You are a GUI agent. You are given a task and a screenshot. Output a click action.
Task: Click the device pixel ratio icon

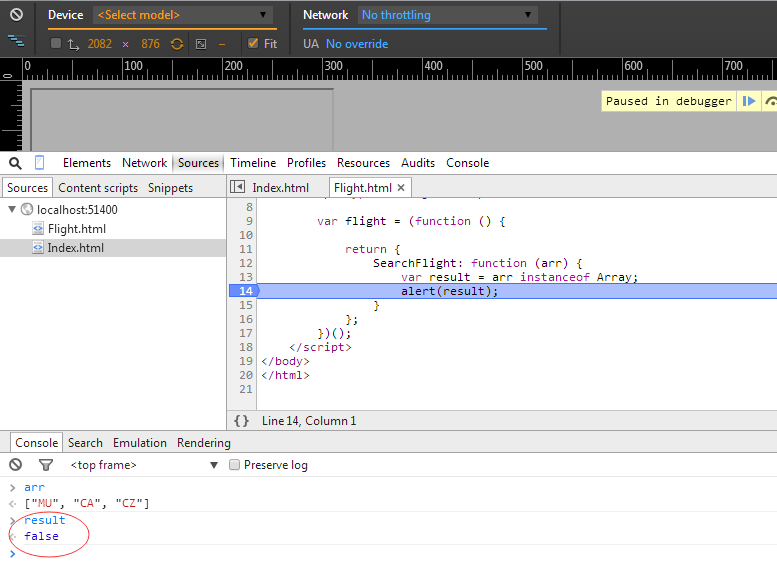pyautogui.click(x=201, y=44)
